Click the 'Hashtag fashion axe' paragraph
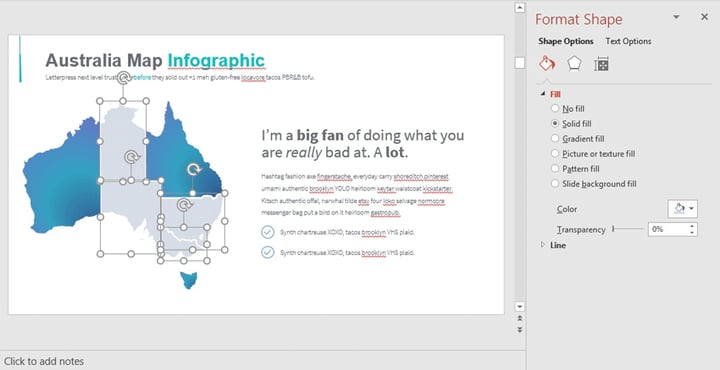The width and height of the screenshot is (720, 370). click(x=357, y=195)
